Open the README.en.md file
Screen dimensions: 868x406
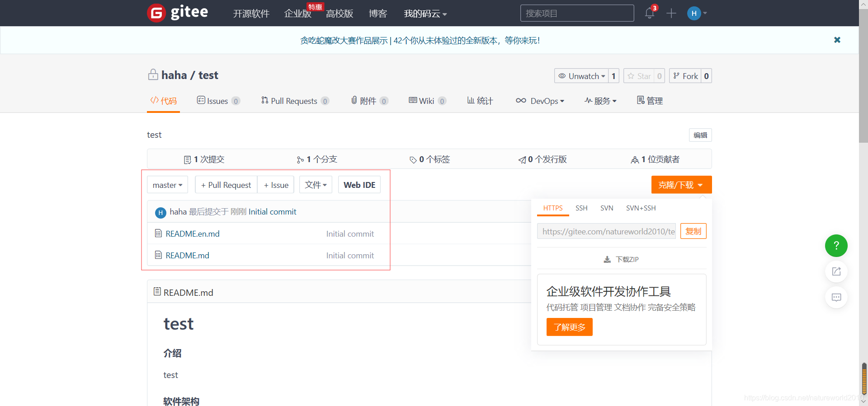tap(193, 233)
